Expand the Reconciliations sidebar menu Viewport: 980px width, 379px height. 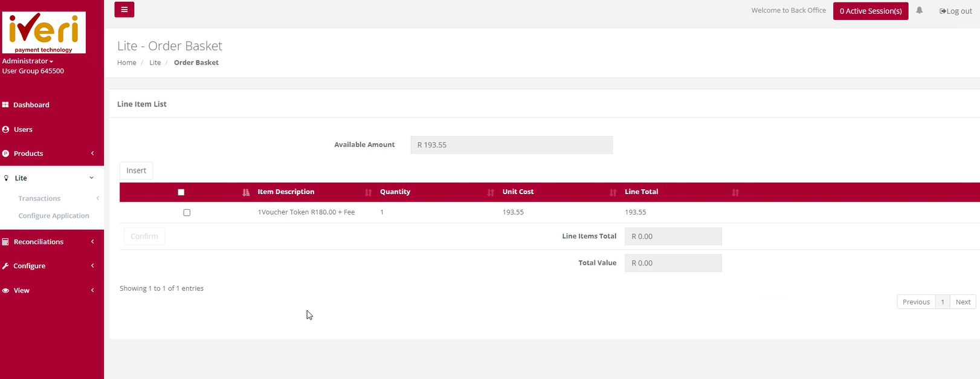[48, 242]
